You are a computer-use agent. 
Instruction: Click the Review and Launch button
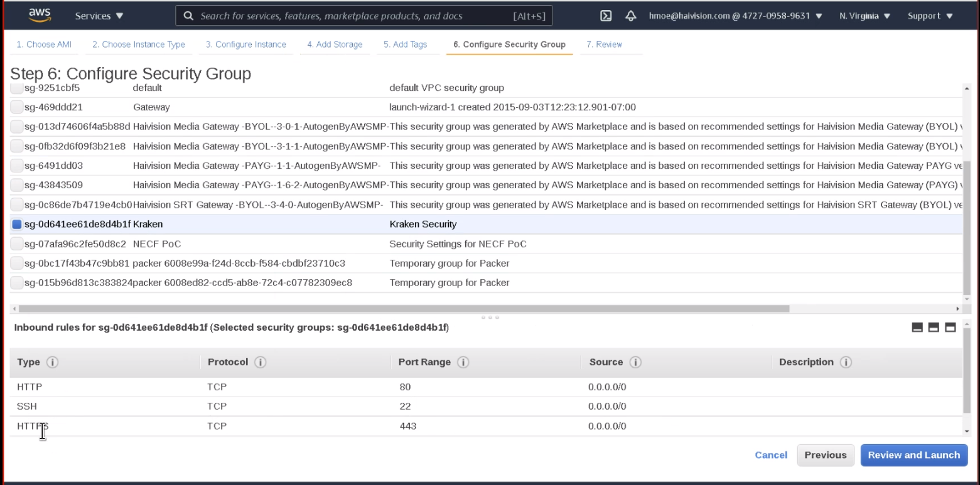tap(913, 455)
